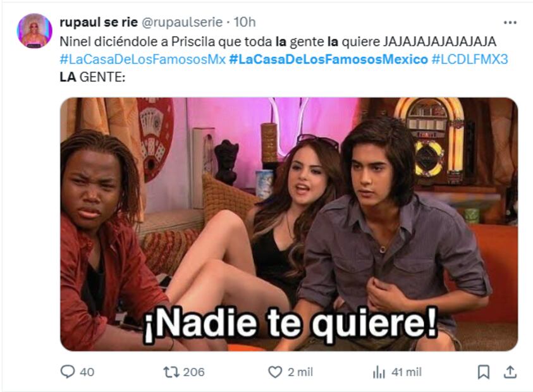Click the 2 mil likes count

[x=300, y=372]
